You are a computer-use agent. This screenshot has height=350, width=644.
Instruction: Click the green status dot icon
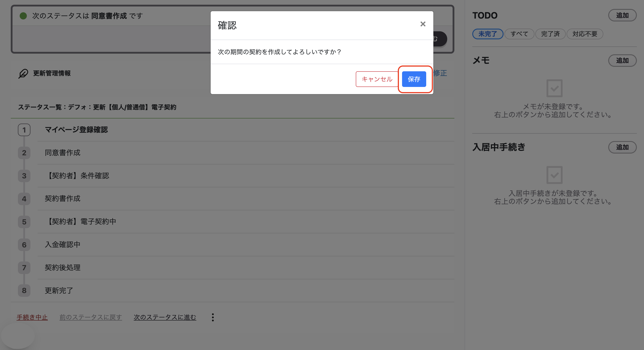[x=23, y=16]
